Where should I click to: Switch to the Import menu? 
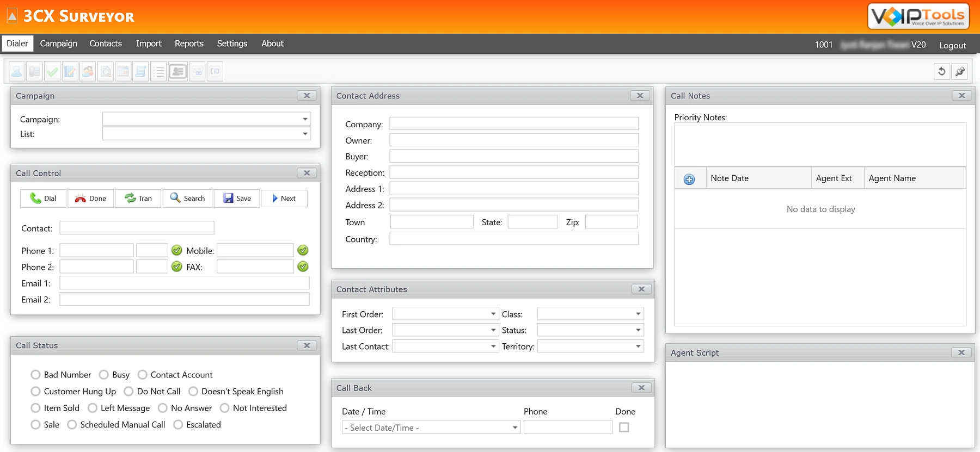point(149,44)
